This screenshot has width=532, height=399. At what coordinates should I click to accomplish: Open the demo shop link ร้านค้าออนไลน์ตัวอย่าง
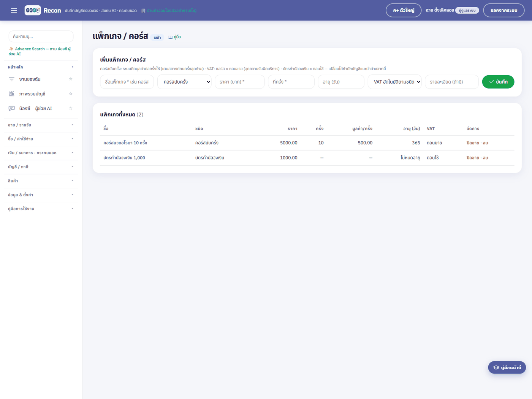[x=169, y=11]
